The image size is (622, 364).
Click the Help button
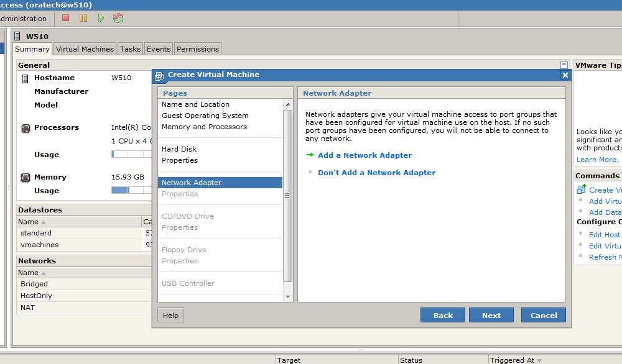tap(170, 315)
